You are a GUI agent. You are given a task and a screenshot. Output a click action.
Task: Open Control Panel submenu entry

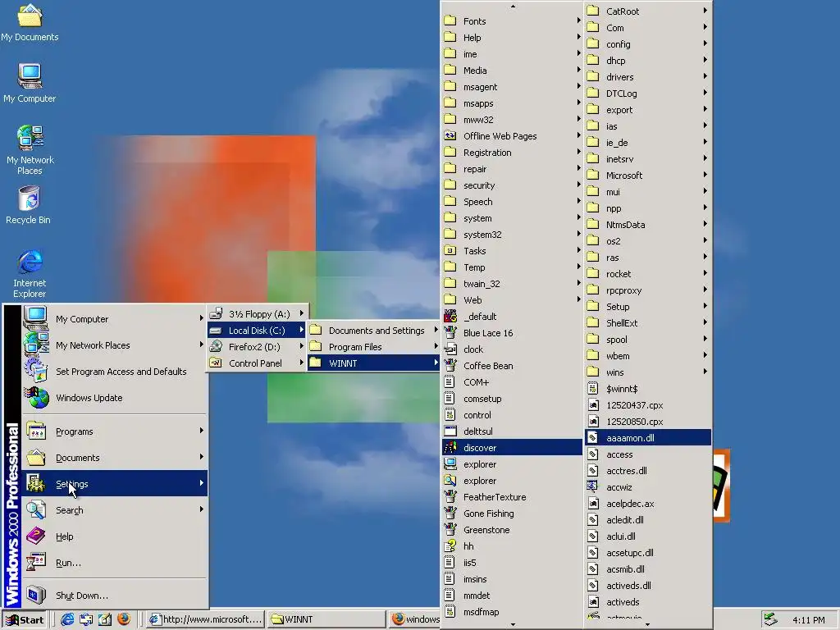point(258,363)
